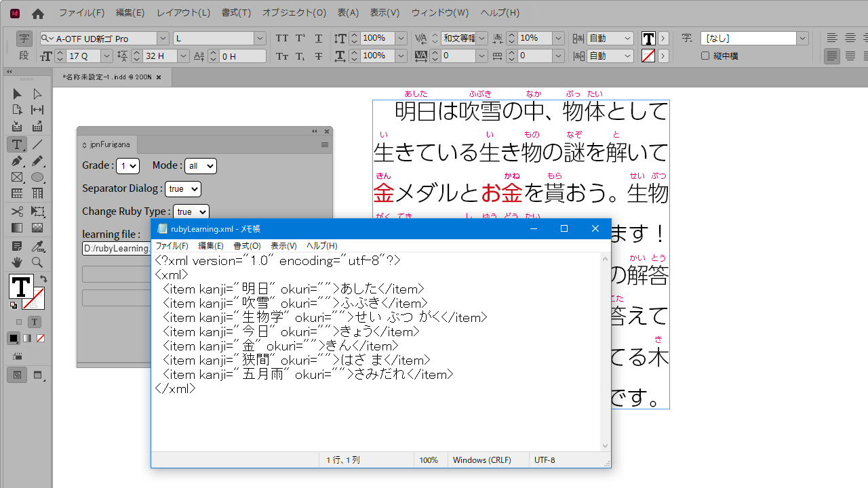Click the learning file path field
Image resolution: width=868 pixels, height=488 pixels.
coord(116,249)
